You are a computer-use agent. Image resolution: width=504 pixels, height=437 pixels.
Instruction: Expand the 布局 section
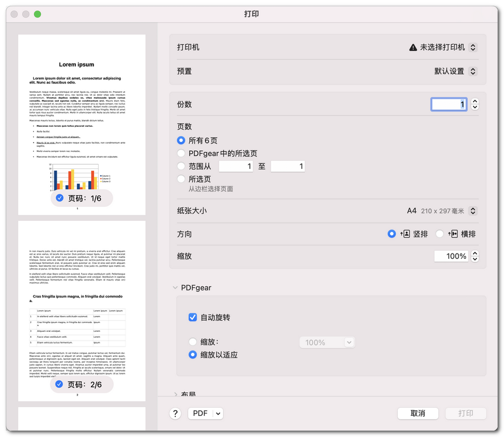click(x=175, y=394)
